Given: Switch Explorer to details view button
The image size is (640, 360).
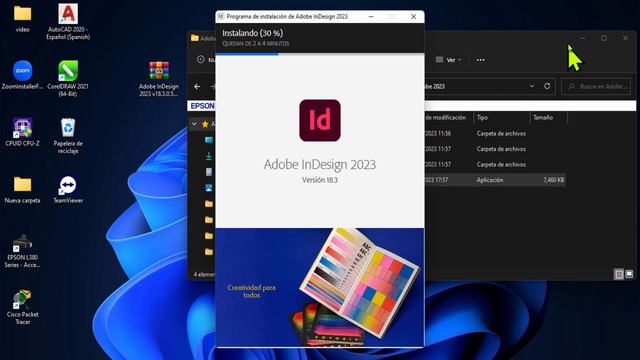Looking at the screenshot, I should [619, 274].
